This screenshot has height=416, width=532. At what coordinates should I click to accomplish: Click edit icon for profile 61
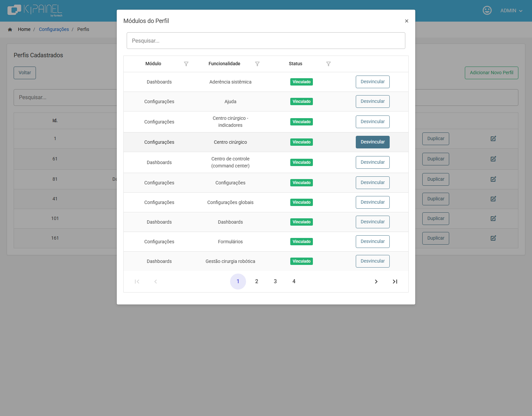tap(493, 159)
